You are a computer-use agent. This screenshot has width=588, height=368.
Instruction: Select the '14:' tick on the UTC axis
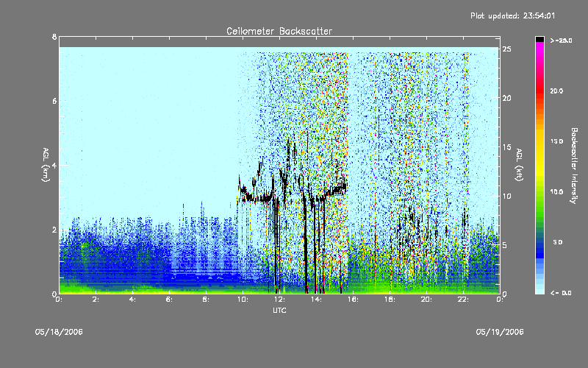[317, 300]
